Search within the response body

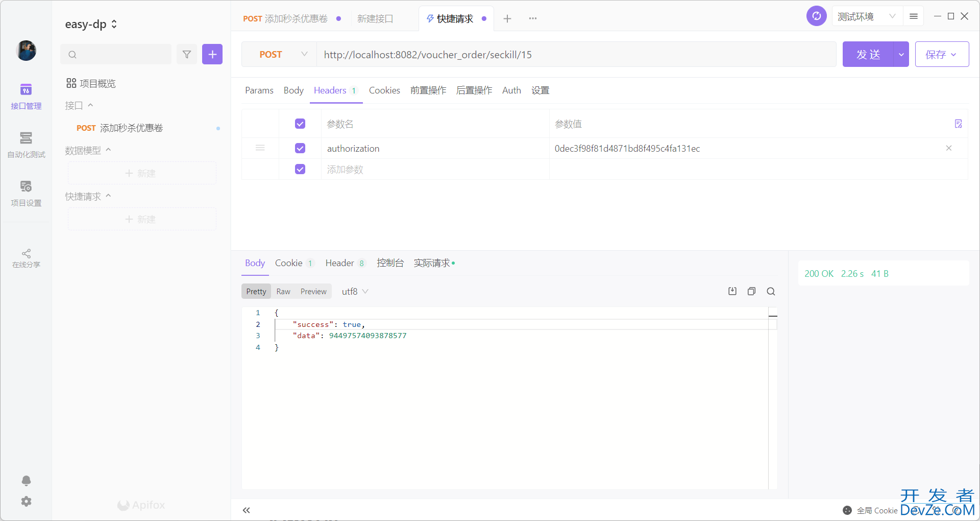(x=771, y=291)
